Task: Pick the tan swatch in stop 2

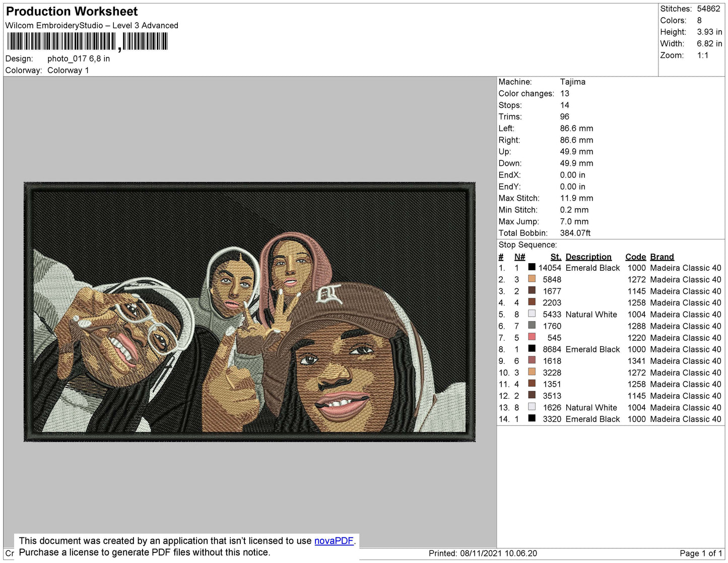Action: click(532, 279)
